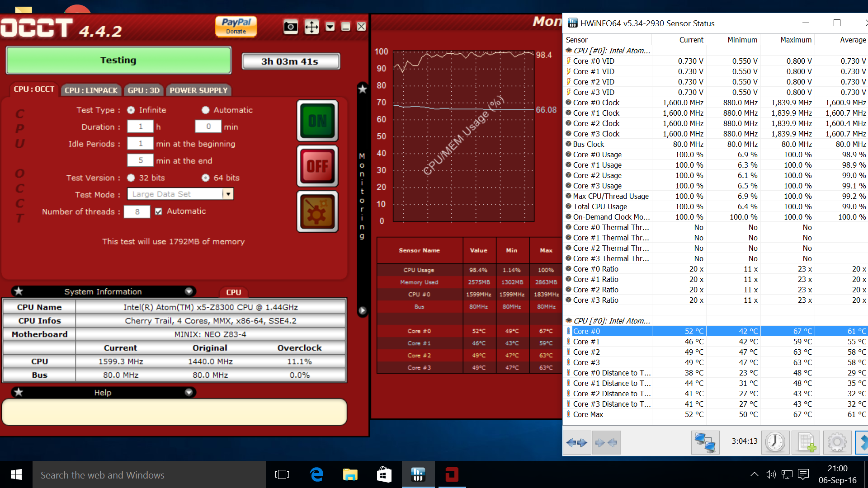Open File Explorer from the taskbar
The width and height of the screenshot is (868, 488).
tap(350, 474)
